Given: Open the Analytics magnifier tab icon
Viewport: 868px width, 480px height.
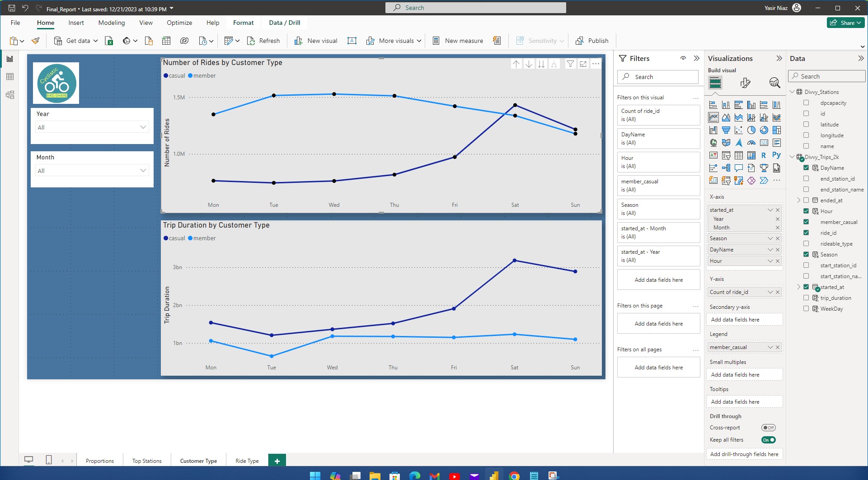Looking at the screenshot, I should pos(774,83).
